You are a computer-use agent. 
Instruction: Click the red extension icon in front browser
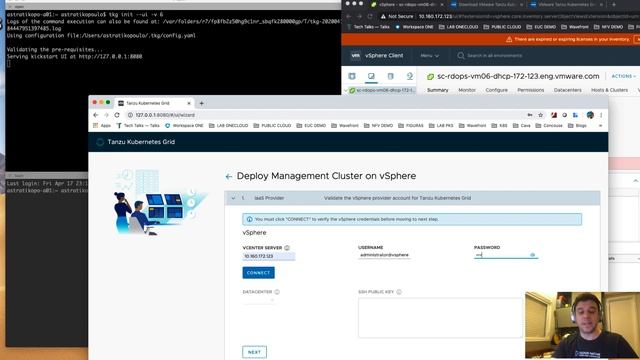pos(553,115)
